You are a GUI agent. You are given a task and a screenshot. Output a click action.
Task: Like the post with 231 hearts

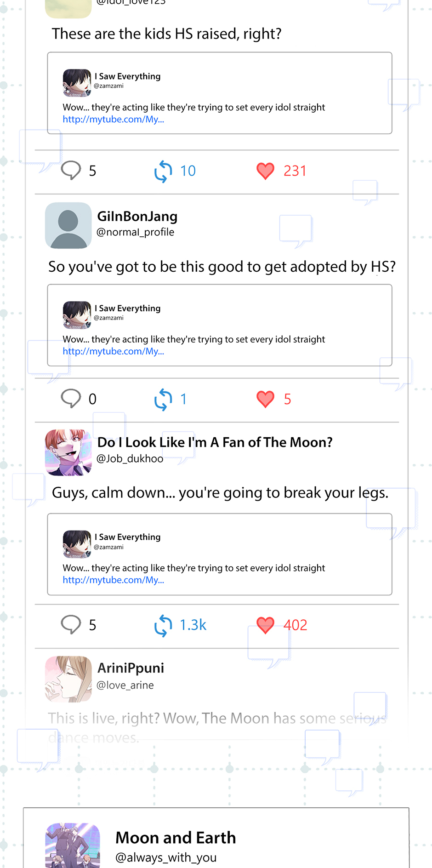tap(265, 171)
